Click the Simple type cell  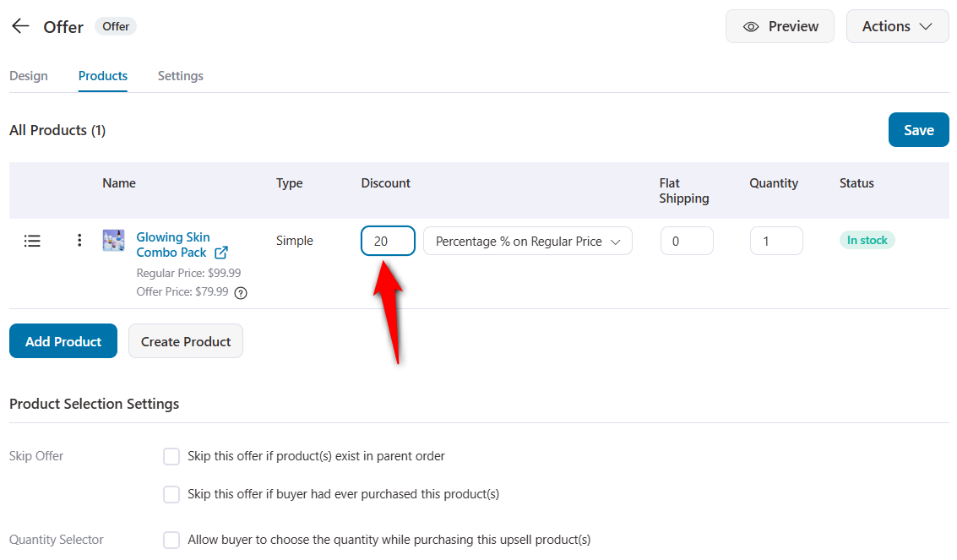294,241
